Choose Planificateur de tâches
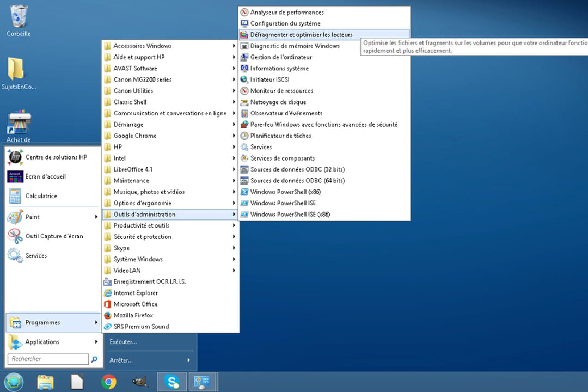 (x=280, y=136)
